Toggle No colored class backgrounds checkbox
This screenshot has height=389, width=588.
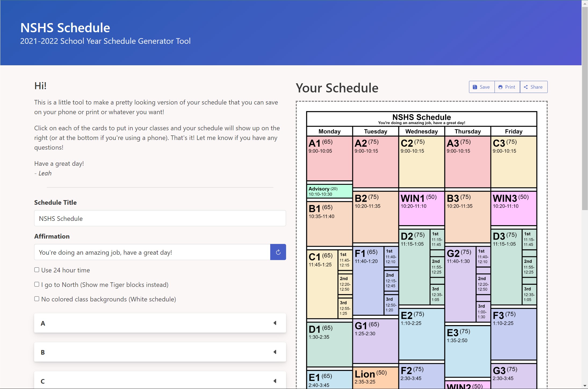click(37, 299)
